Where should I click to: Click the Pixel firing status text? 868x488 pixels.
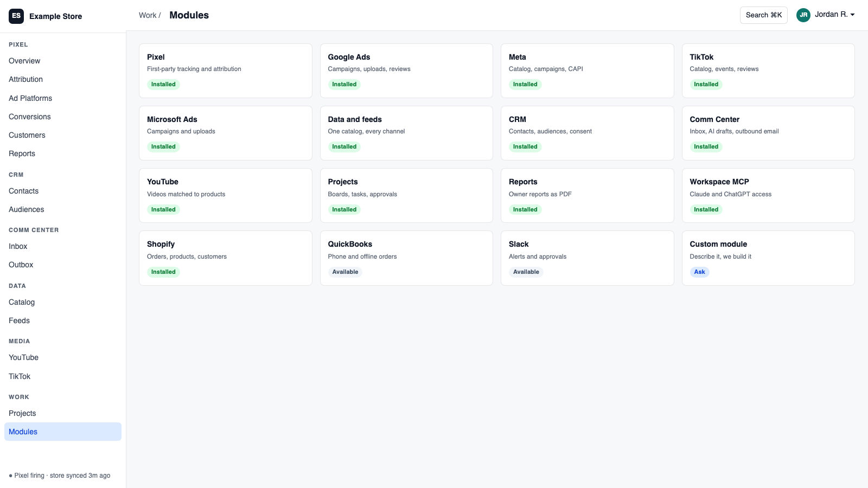click(60, 476)
